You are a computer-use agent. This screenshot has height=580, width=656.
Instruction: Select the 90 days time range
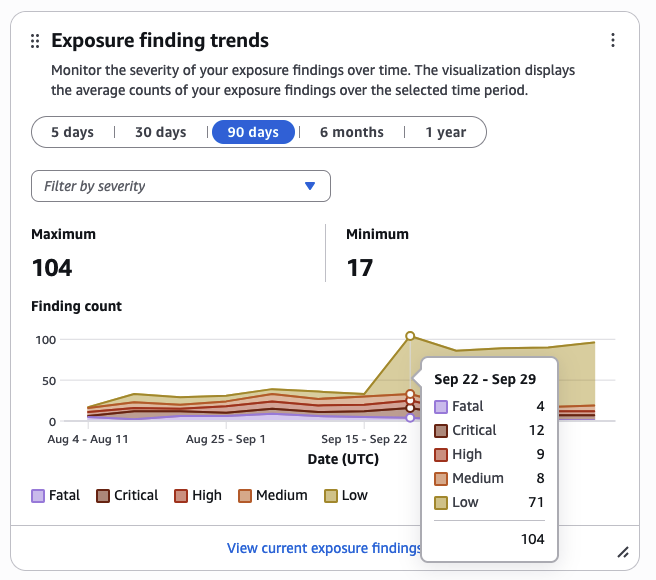click(x=252, y=132)
